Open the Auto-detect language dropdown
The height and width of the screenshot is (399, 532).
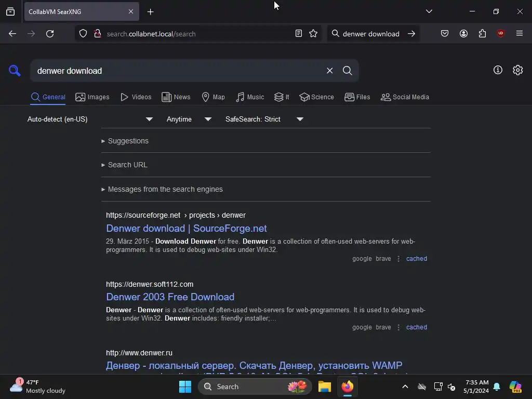click(x=90, y=119)
